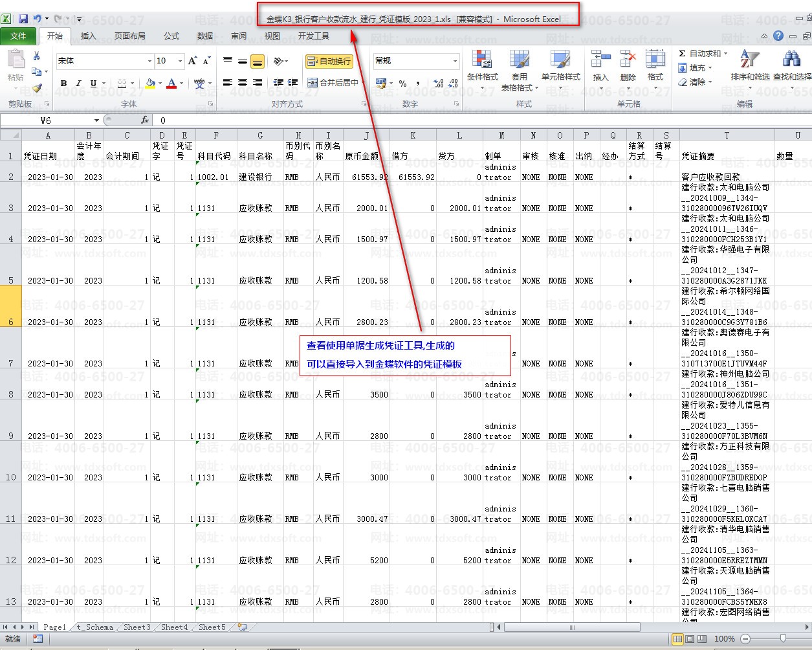The image size is (812, 650).
Task: Click the insert function fx icon
Action: pyautogui.click(x=145, y=120)
